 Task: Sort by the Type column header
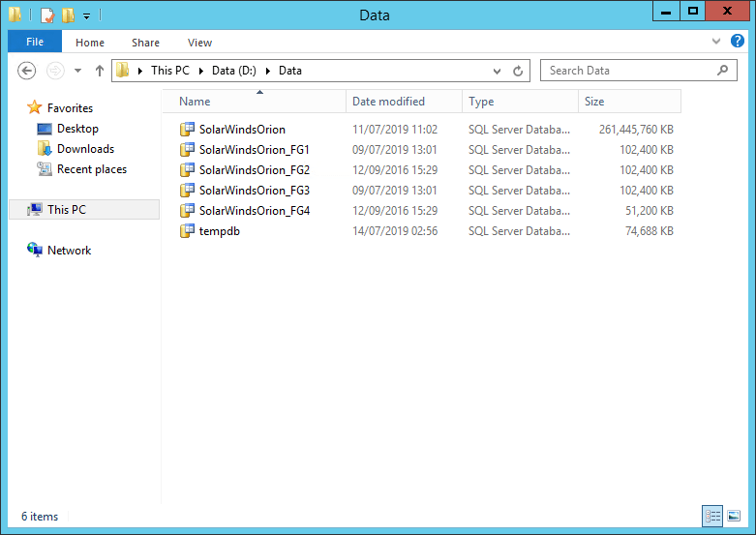click(x=520, y=102)
